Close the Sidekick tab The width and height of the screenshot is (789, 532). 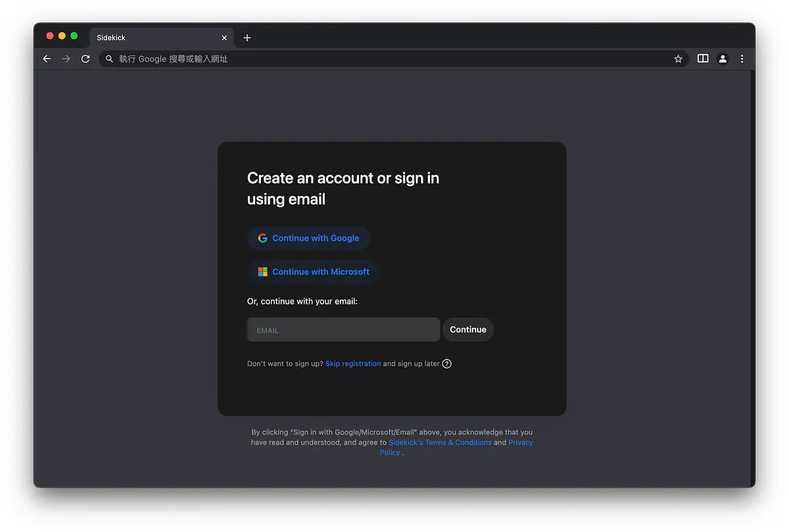point(224,38)
